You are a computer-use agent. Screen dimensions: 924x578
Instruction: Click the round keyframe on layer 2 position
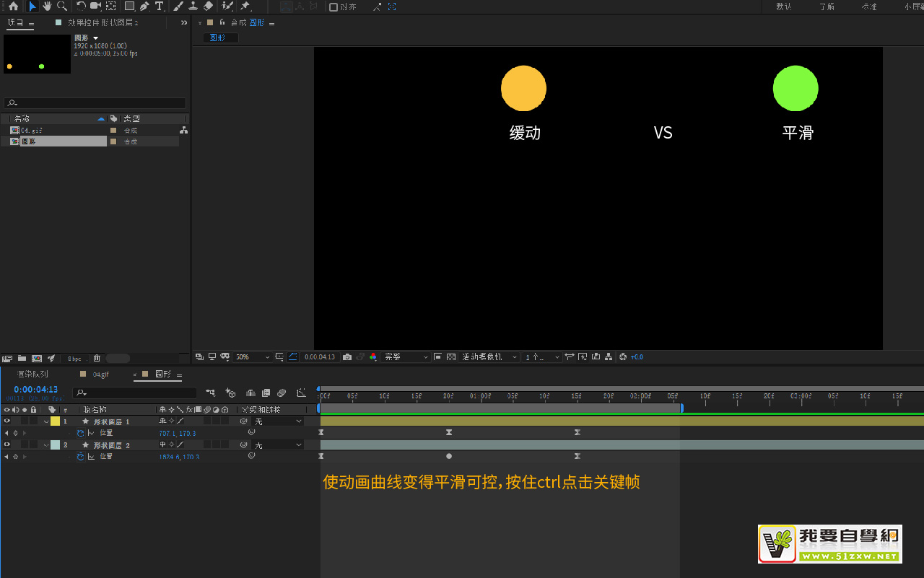click(449, 456)
